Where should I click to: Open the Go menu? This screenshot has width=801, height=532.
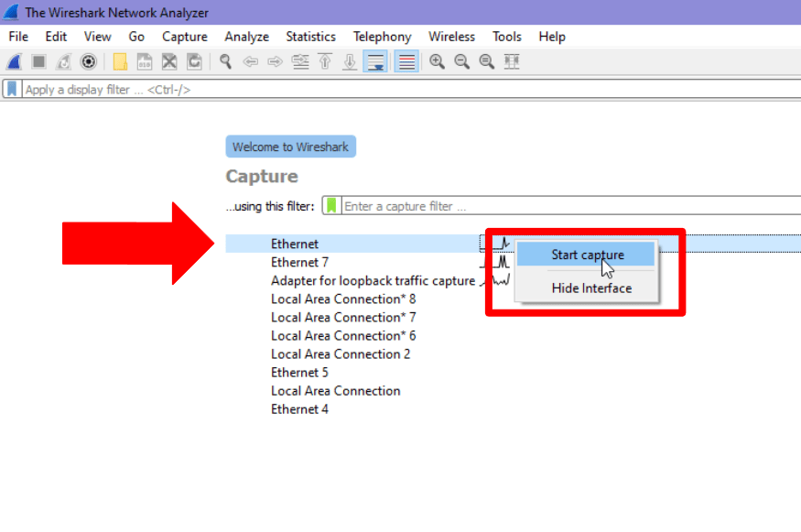[x=136, y=37]
